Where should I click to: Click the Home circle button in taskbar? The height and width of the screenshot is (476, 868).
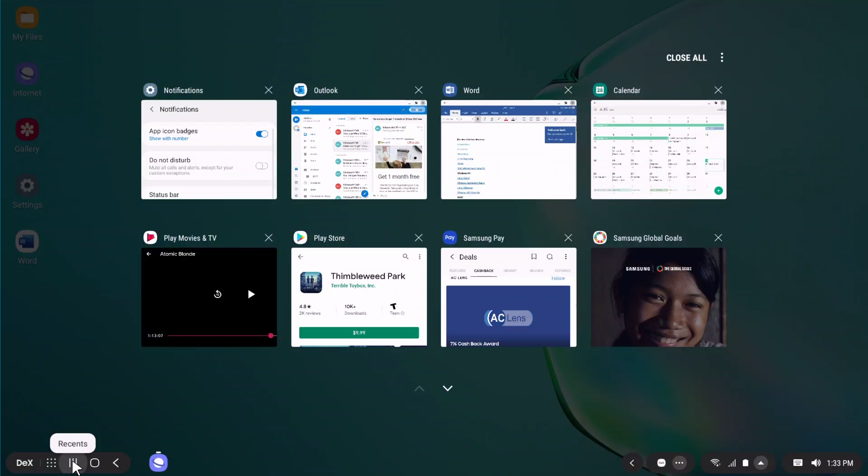(95, 463)
